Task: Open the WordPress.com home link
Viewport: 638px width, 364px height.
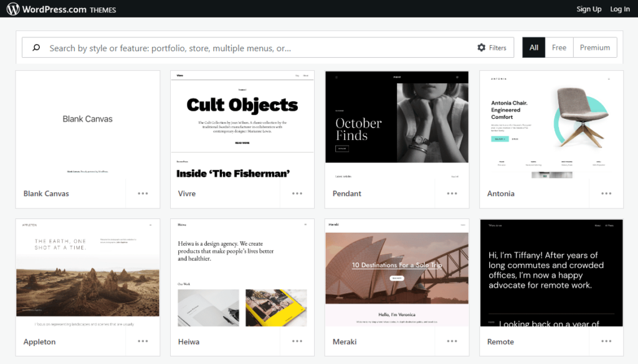Action: [54, 9]
